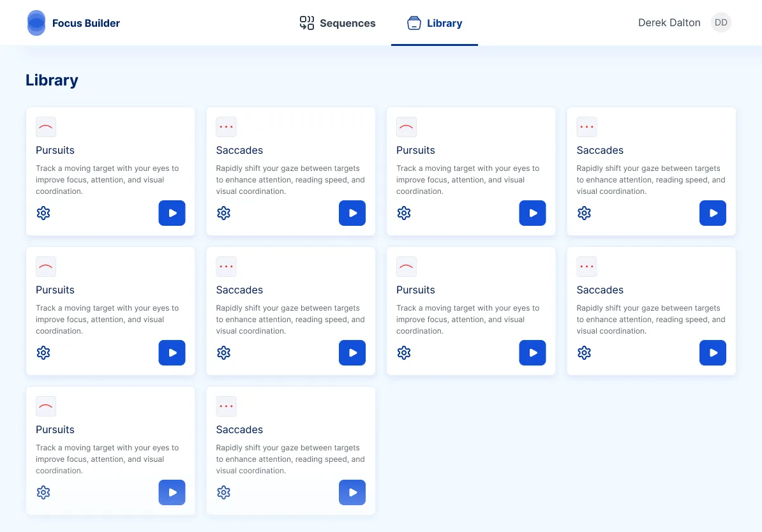Image resolution: width=762 pixels, height=532 pixels.
Task: Open the DD avatar menu
Action: [721, 22]
